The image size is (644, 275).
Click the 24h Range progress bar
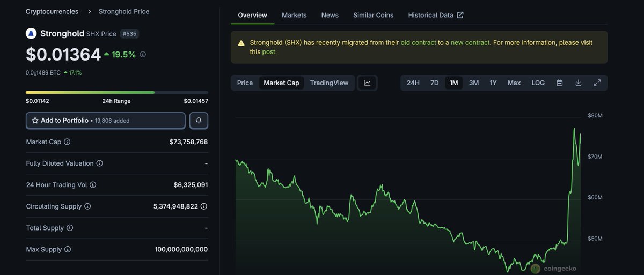pyautogui.click(x=117, y=92)
